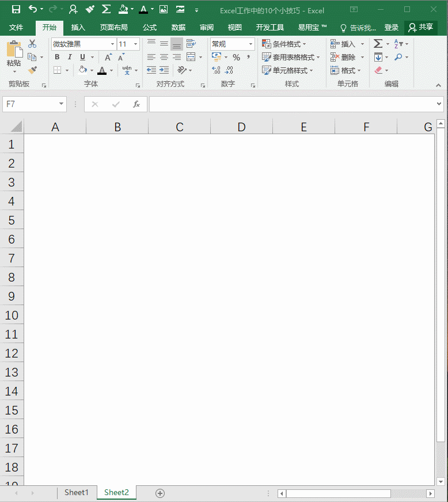Apply the ribbon font color A

coord(102,70)
